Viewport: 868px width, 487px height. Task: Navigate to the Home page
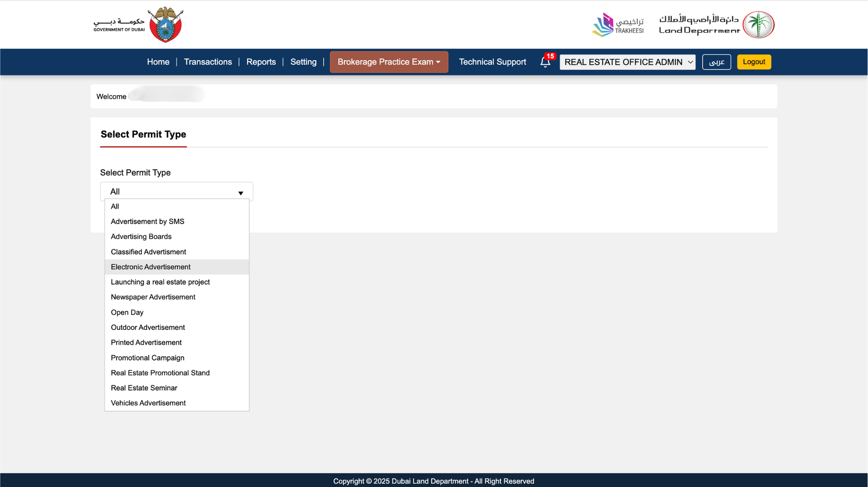[x=158, y=62]
